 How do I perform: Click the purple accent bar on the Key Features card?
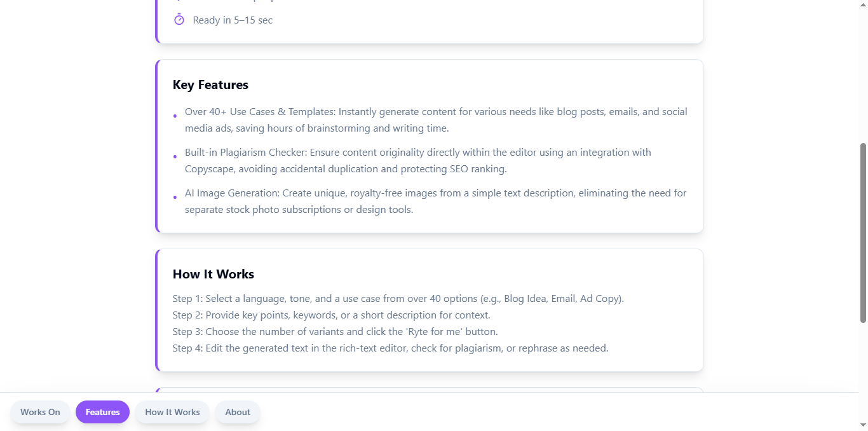(x=156, y=146)
